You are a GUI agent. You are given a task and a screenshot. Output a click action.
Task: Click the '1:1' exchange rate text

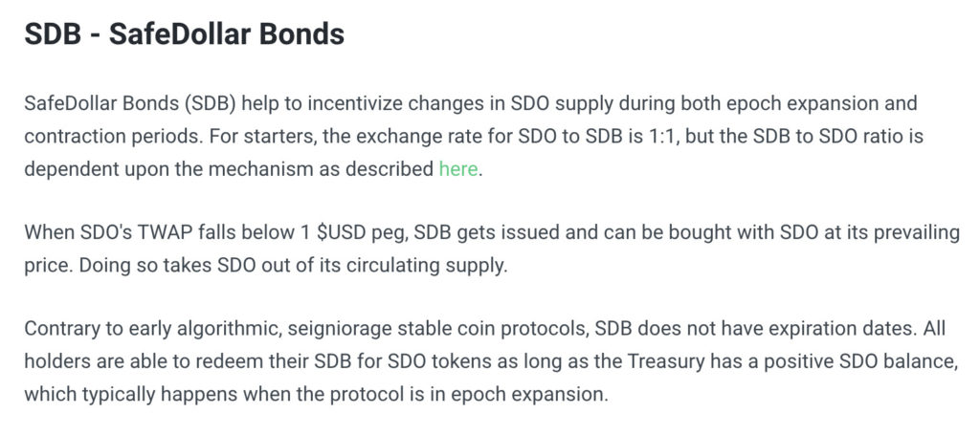tap(660, 136)
